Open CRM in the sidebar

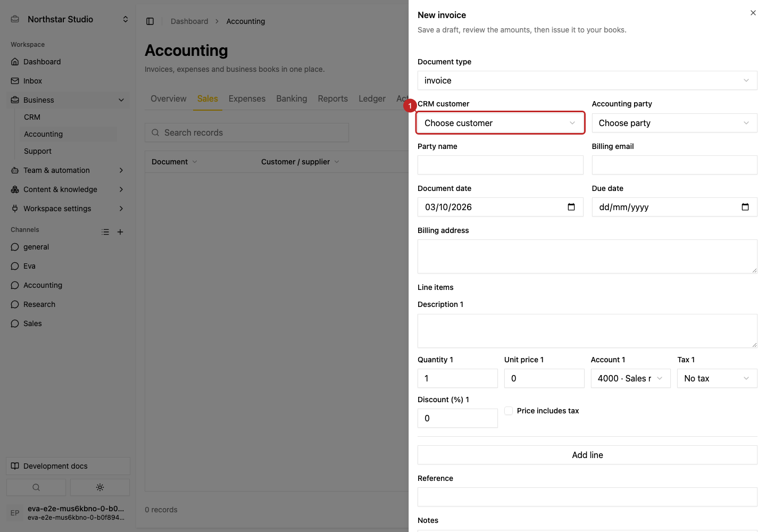pyautogui.click(x=32, y=117)
